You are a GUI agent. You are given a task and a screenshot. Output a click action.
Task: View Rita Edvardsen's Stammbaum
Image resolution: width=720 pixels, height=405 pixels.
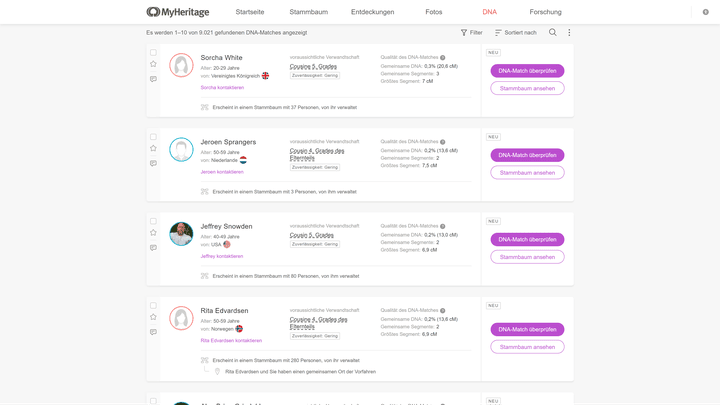pos(527,347)
